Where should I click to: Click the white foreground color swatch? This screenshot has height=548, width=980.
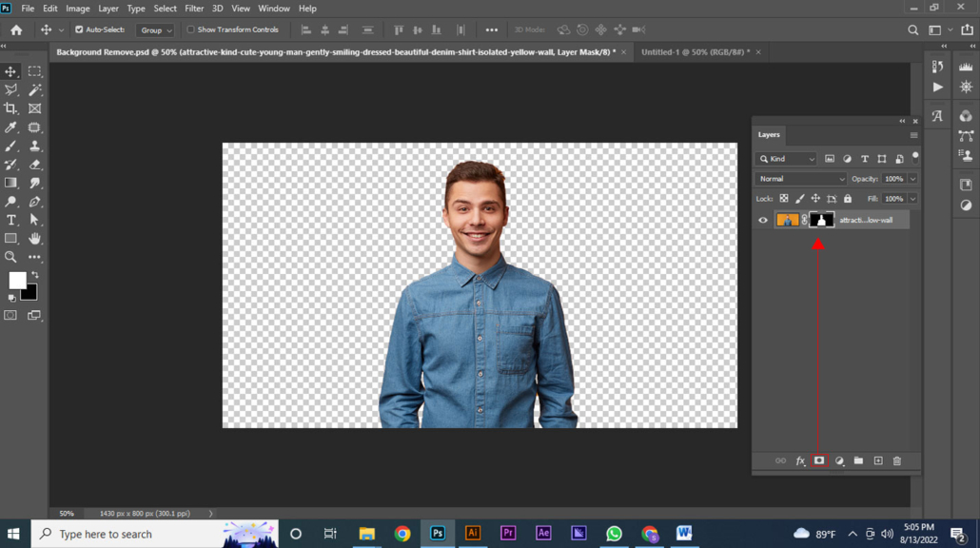[17, 280]
